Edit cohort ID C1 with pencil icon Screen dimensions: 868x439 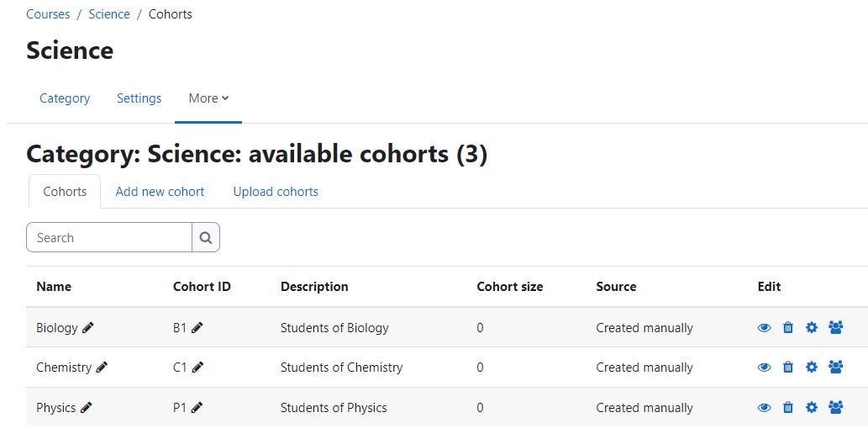[197, 367]
